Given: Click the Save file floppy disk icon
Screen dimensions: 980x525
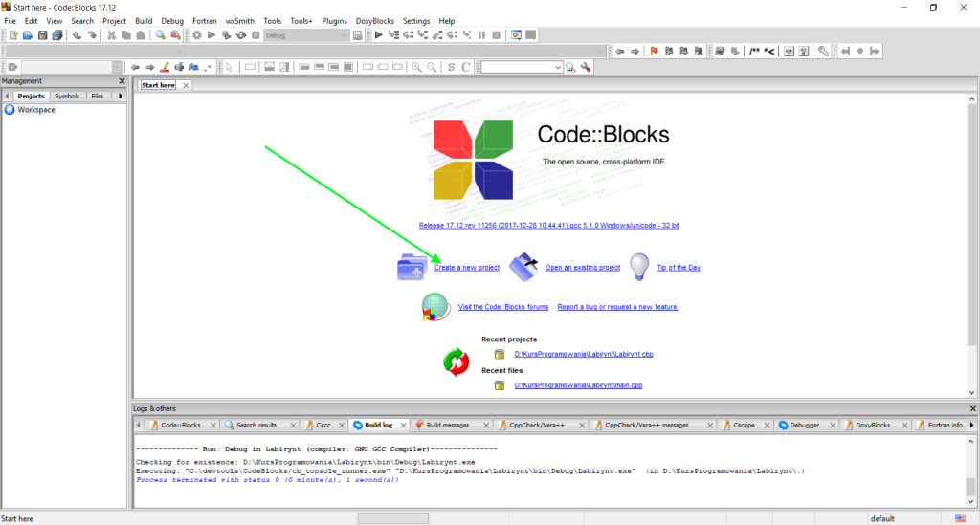Looking at the screenshot, I should [42, 35].
